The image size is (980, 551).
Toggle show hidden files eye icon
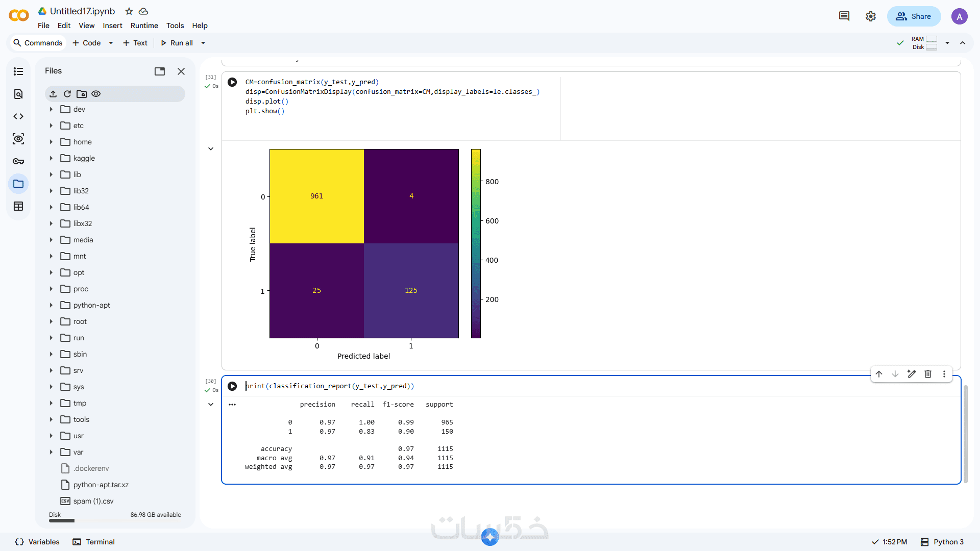click(x=96, y=94)
